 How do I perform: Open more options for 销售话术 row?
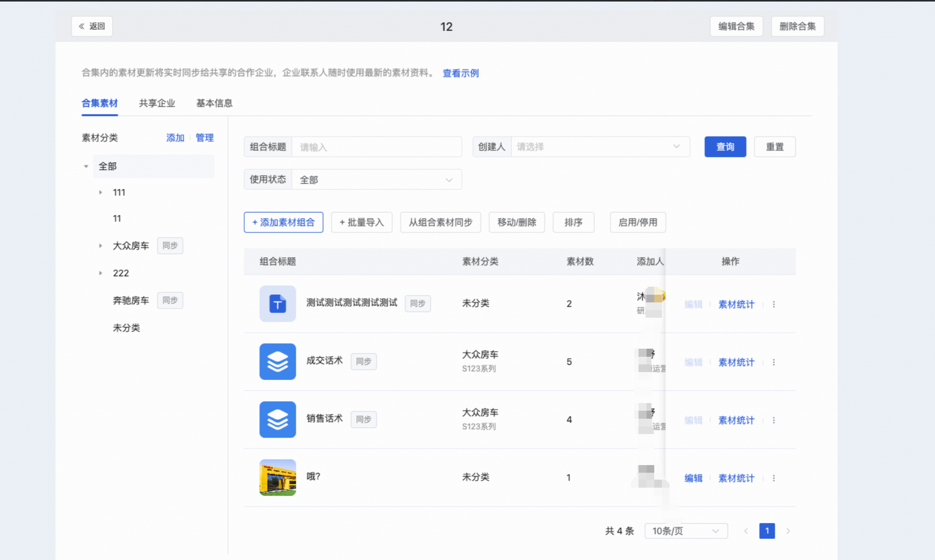click(x=774, y=420)
